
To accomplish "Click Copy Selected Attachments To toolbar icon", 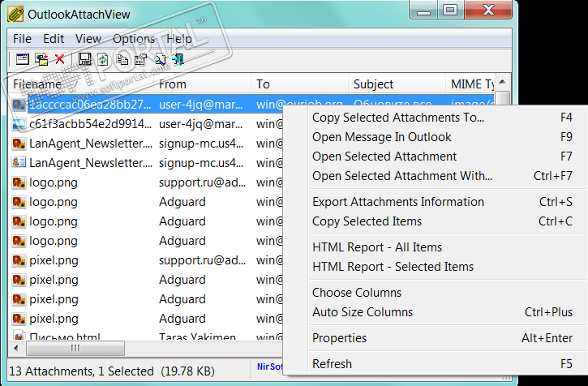I will (41, 59).
